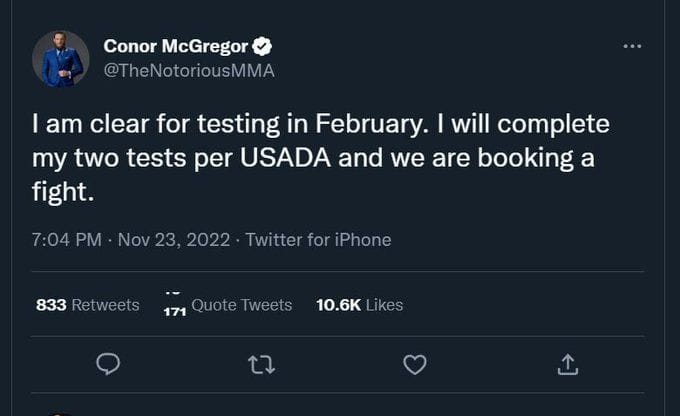Click the blue verified badge
680x416 pixels.
[265, 46]
